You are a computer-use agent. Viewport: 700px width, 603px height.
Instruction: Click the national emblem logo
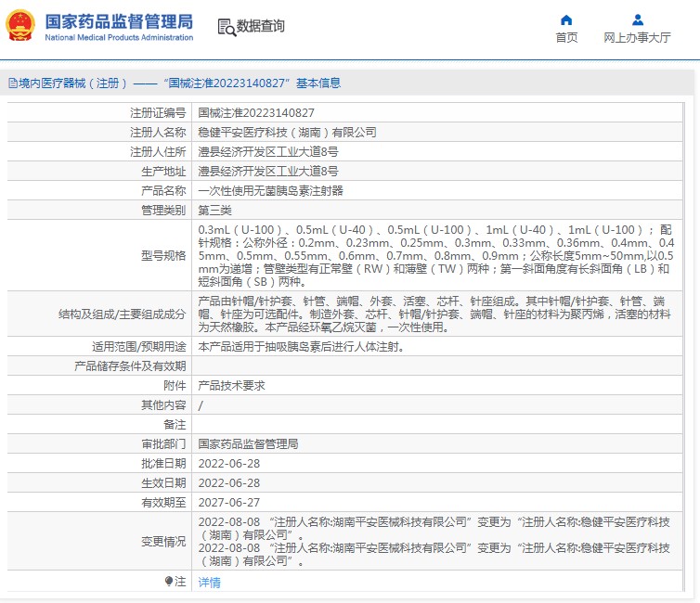pos(22,27)
